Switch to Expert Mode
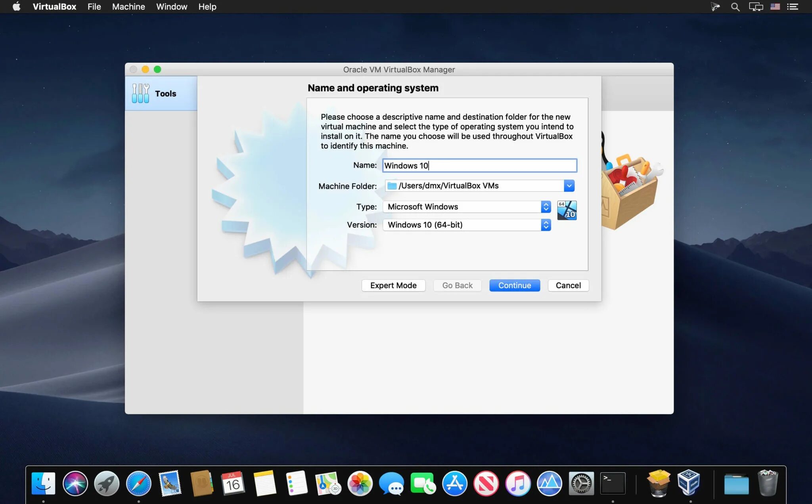The width and height of the screenshot is (812, 504). click(393, 285)
